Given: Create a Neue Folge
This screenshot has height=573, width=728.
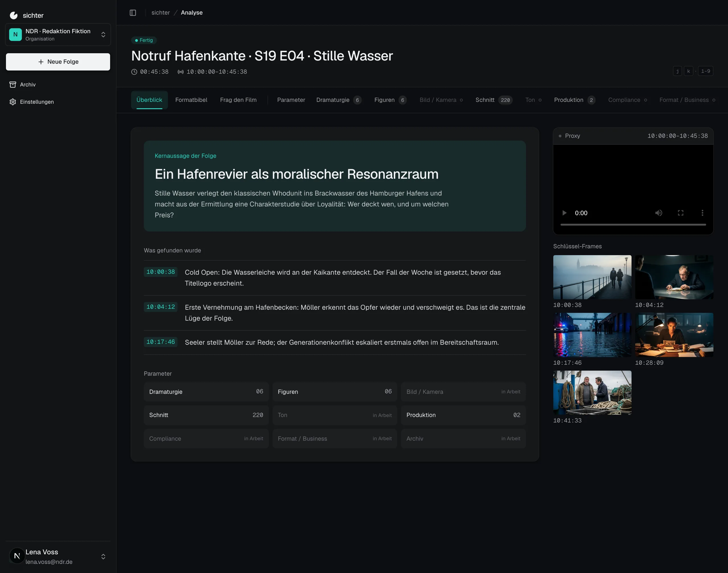Looking at the screenshot, I should (x=58, y=62).
